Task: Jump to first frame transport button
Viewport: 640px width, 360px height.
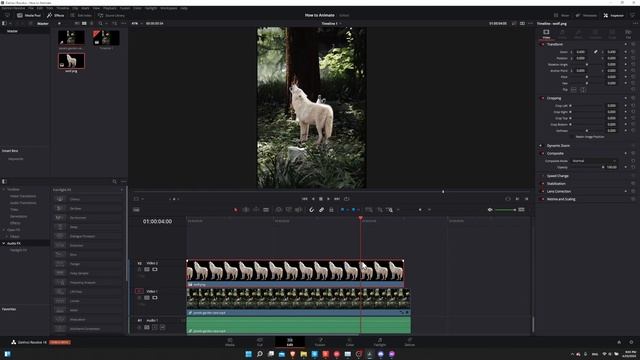Action: pyautogui.click(x=304, y=199)
